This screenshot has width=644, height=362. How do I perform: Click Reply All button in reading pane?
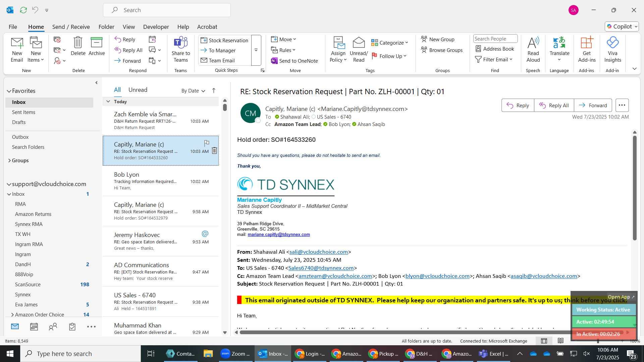tap(554, 105)
